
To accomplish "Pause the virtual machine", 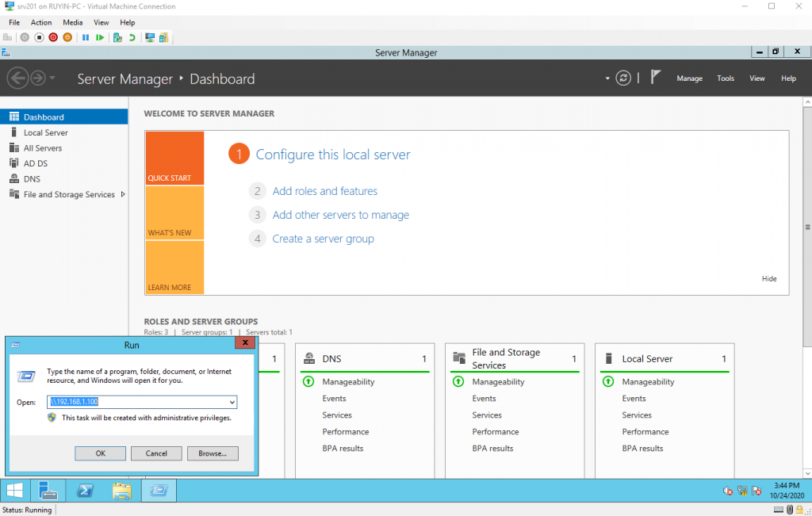I will pos(86,37).
